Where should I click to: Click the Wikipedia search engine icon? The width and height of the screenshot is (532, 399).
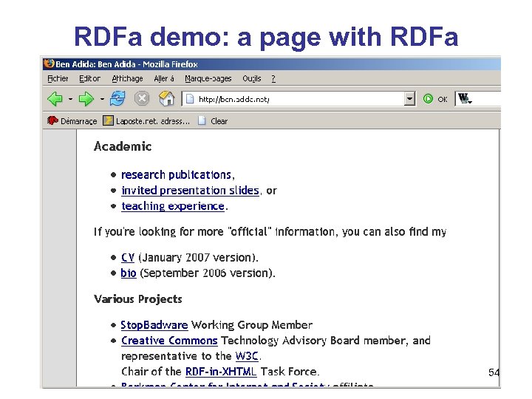coord(465,99)
